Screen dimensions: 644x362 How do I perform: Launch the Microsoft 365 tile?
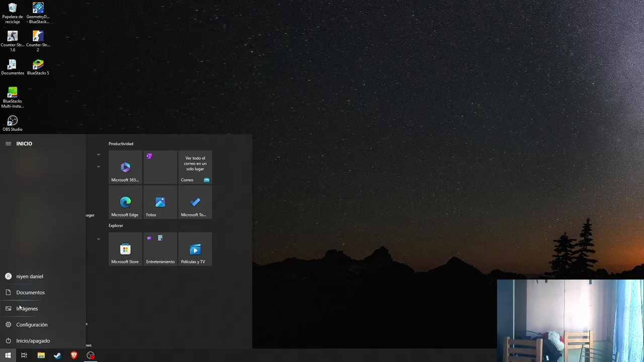pyautogui.click(x=125, y=167)
